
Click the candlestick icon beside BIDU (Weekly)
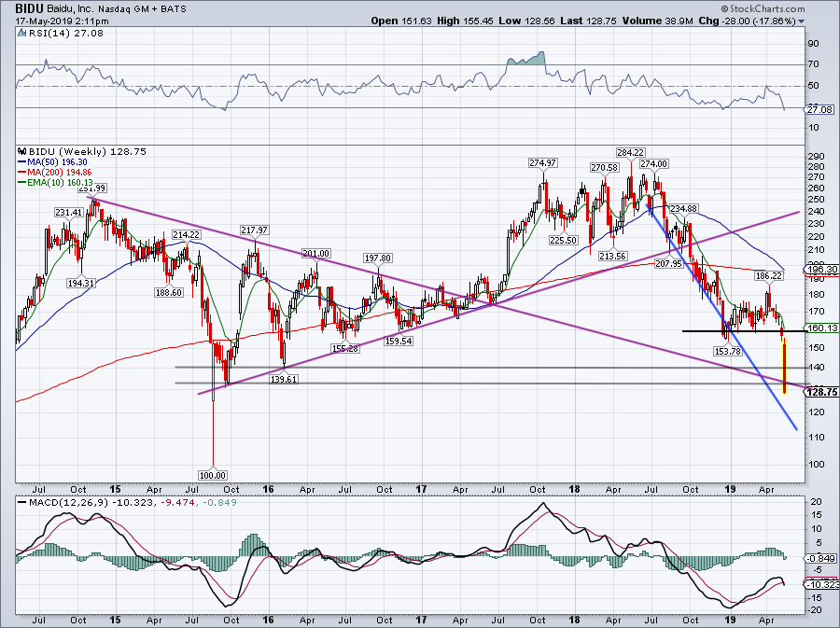[22, 151]
